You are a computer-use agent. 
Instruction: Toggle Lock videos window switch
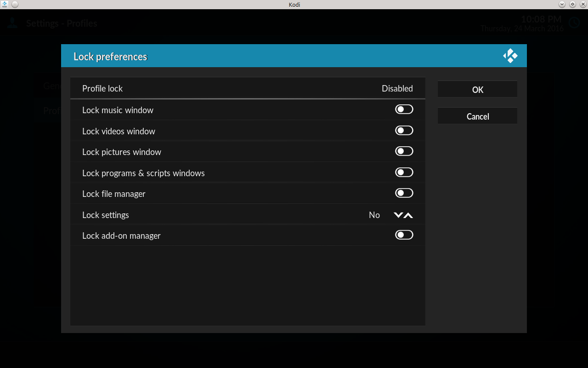404,131
